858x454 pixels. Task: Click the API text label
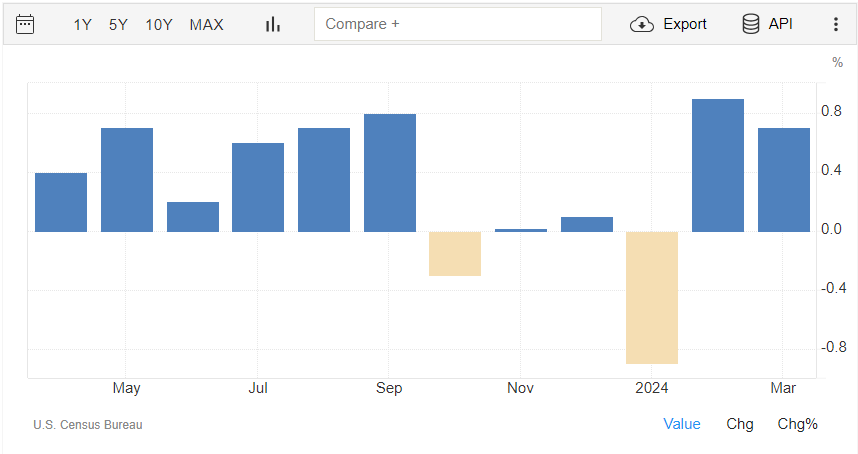(x=781, y=24)
